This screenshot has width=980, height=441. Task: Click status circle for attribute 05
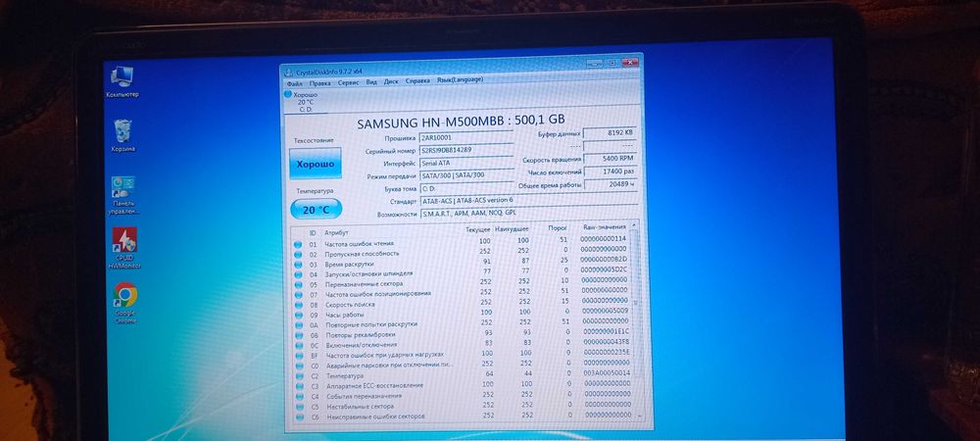click(x=298, y=285)
